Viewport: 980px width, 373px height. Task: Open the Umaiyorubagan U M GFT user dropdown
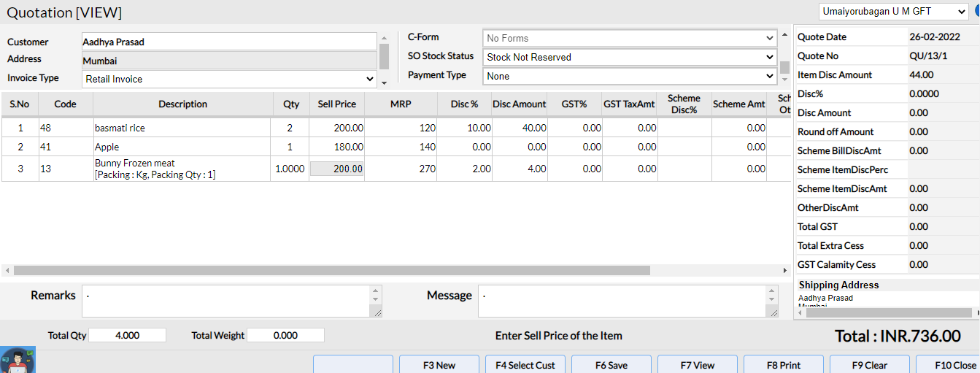coord(893,12)
